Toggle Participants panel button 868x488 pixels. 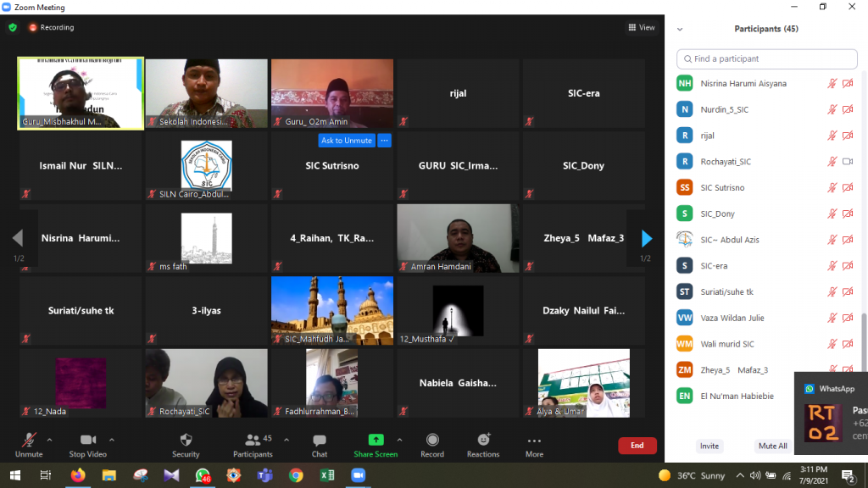point(253,440)
